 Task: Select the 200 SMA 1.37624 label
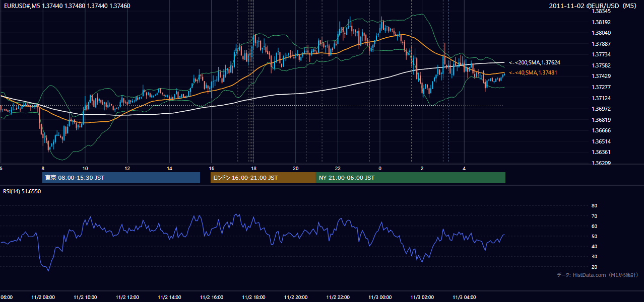pos(535,62)
